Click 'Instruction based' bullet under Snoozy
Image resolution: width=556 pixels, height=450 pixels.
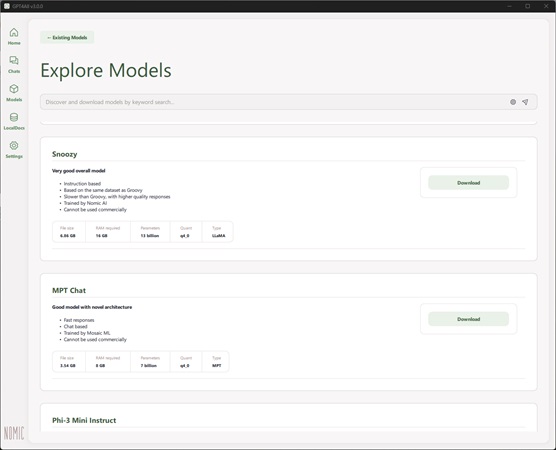point(82,184)
